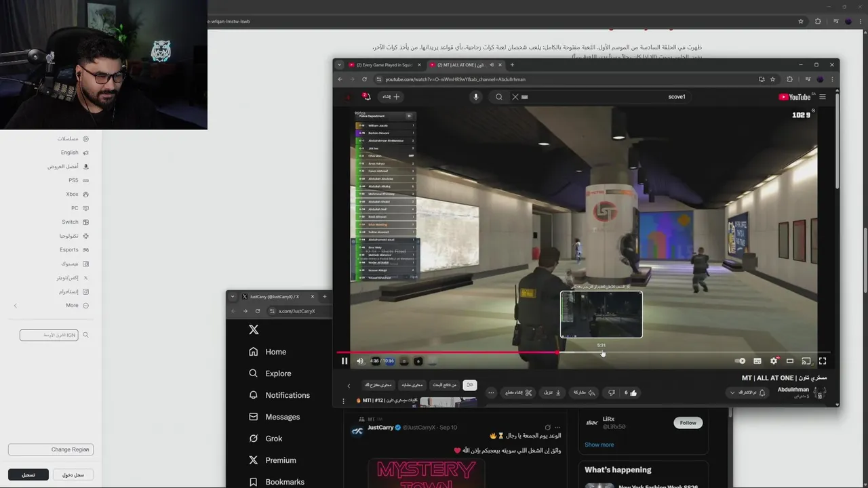Open the Mystery Town tweet image
The height and width of the screenshot is (488, 868).
coord(426,473)
